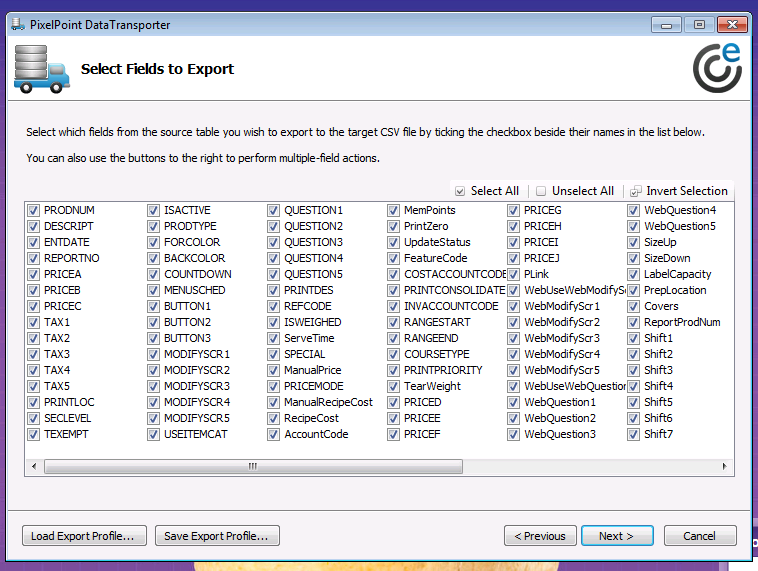The height and width of the screenshot is (571, 758).
Task: Click Save Export Profile button
Action: 217,536
